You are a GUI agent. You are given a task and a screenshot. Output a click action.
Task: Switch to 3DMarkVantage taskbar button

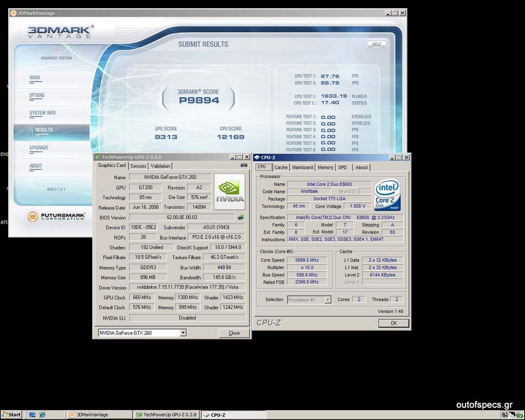tap(99, 415)
